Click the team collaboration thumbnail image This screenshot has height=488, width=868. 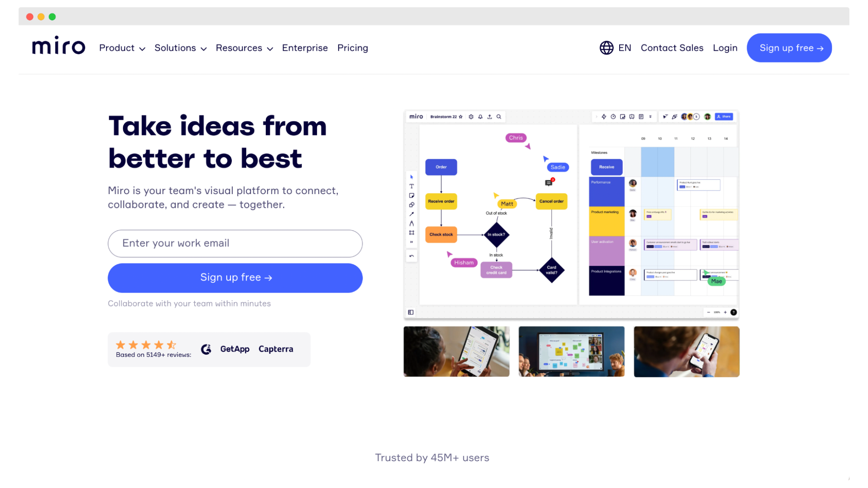click(x=571, y=351)
